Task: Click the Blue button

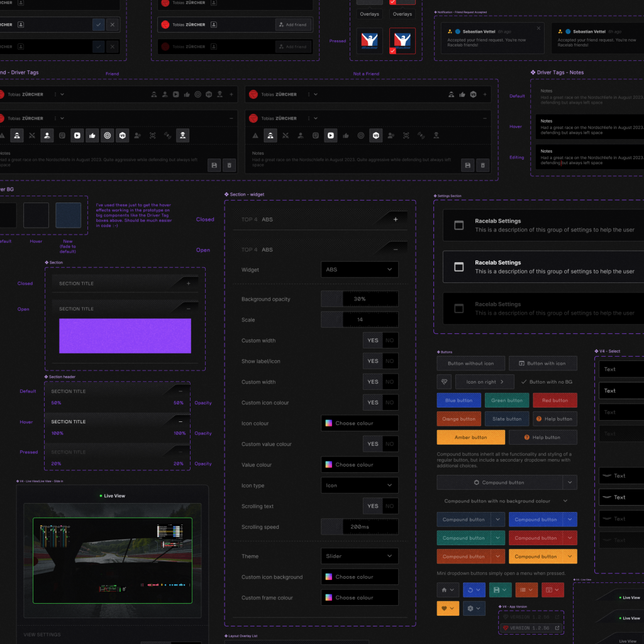Action: [x=458, y=400]
